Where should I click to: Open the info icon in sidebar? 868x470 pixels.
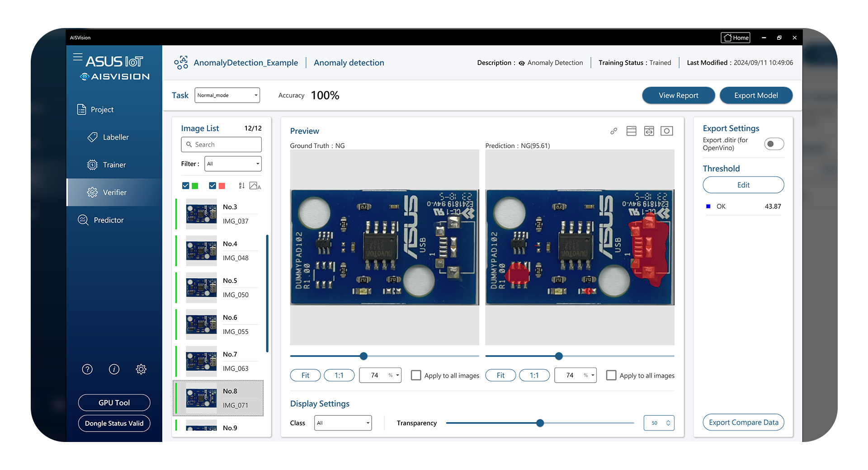114,369
